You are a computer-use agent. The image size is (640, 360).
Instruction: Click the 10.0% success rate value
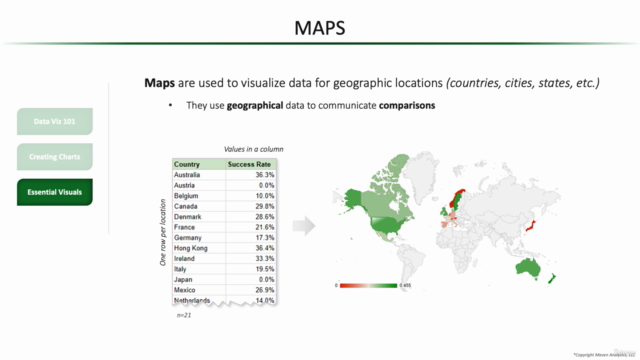(x=265, y=196)
